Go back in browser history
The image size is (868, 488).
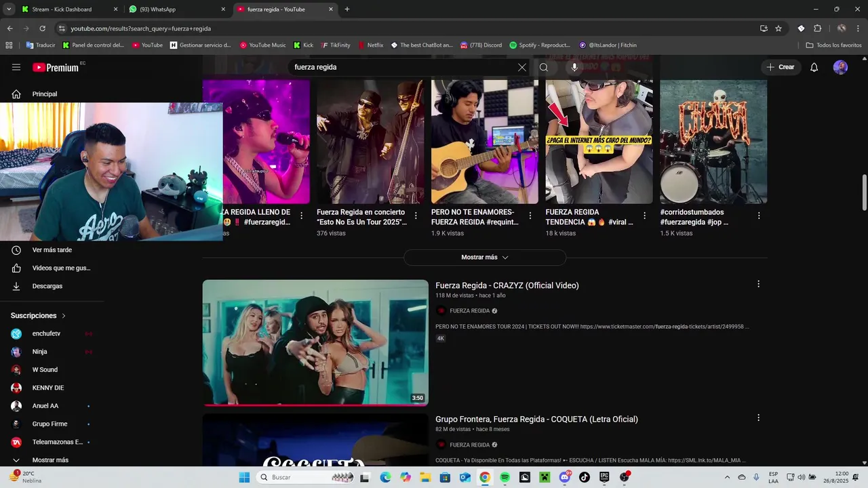[9, 28]
